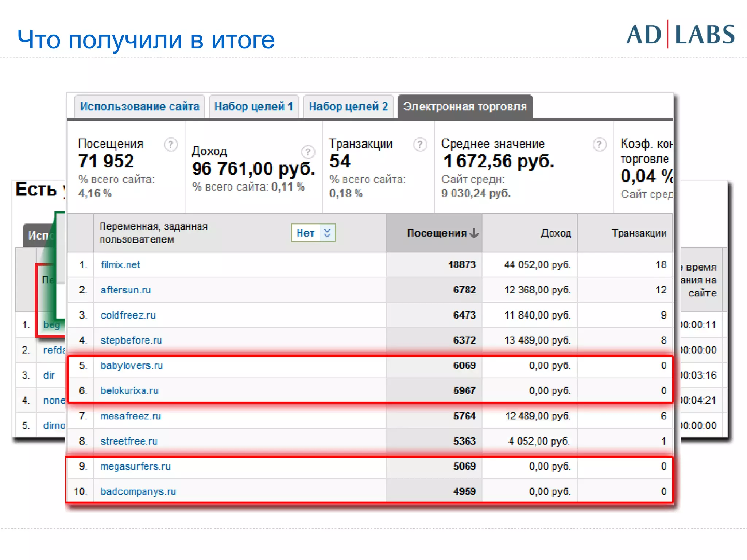The height and width of the screenshot is (560, 747).
Task: Click the babylovers.ru link
Action: coord(132,366)
